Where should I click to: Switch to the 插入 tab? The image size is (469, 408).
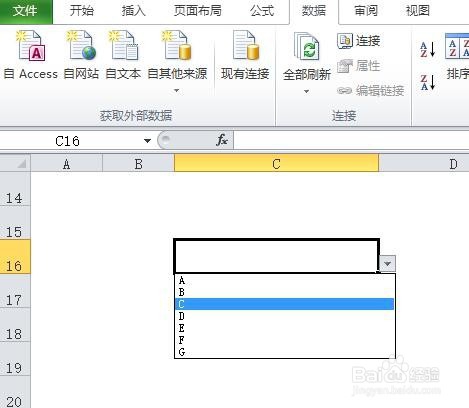click(x=133, y=11)
